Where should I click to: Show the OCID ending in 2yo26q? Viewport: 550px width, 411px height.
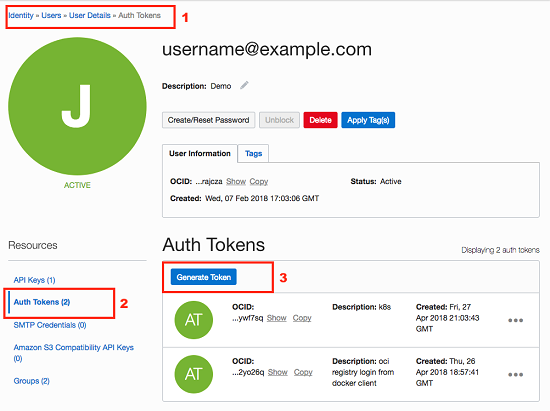(277, 372)
